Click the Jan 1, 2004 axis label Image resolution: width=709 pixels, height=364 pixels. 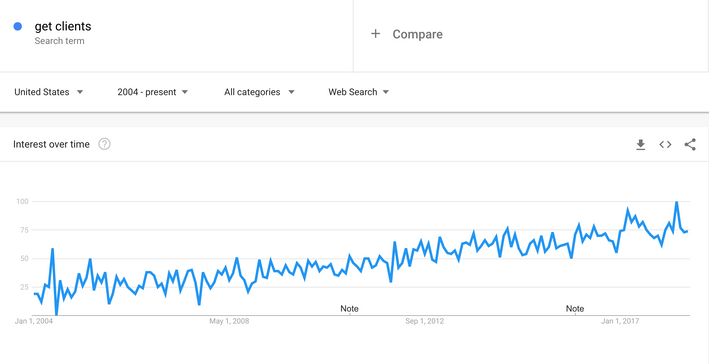[x=33, y=321]
